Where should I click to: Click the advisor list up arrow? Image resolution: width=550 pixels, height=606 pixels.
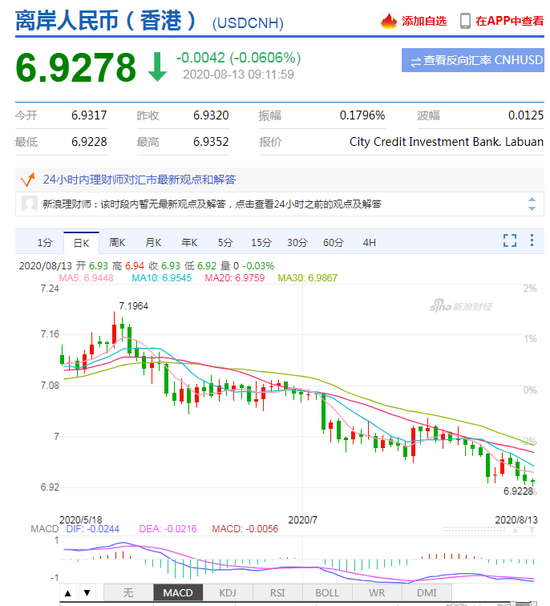pyautogui.click(x=531, y=199)
